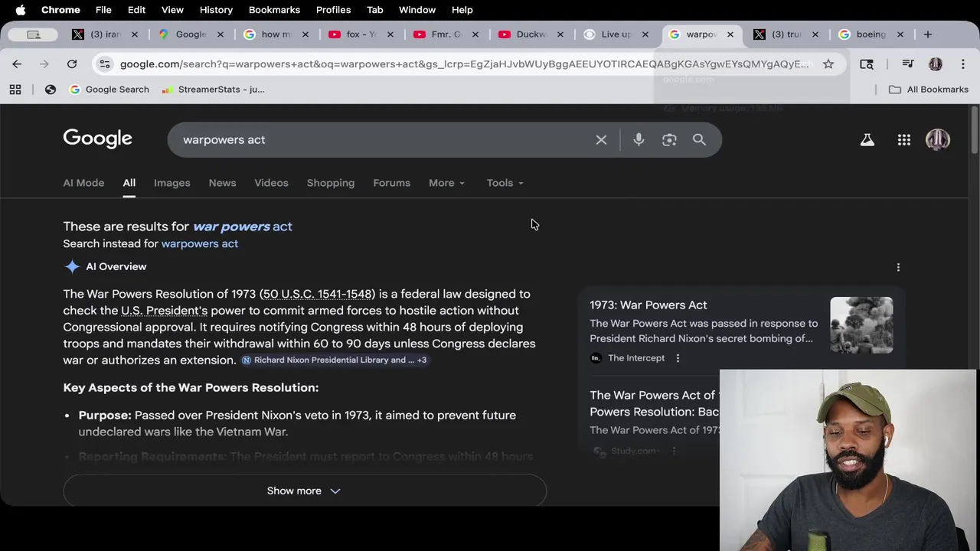Expand AI Overview with Show more

pos(305,491)
